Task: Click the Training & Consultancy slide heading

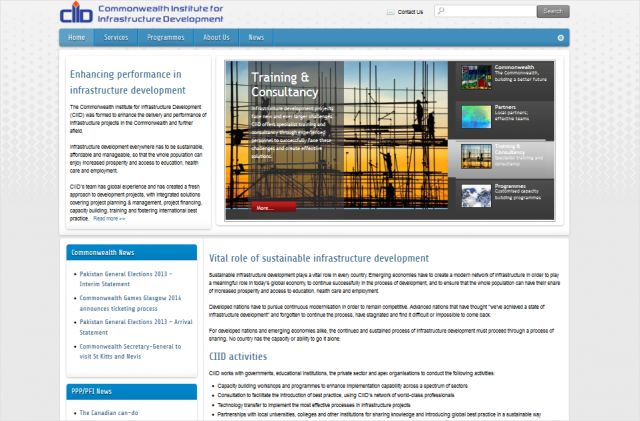Action: (284, 85)
